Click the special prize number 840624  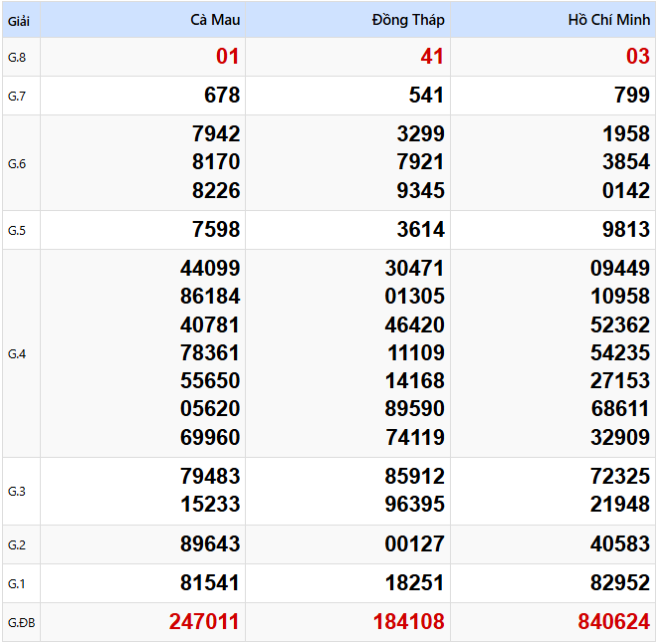click(614, 622)
